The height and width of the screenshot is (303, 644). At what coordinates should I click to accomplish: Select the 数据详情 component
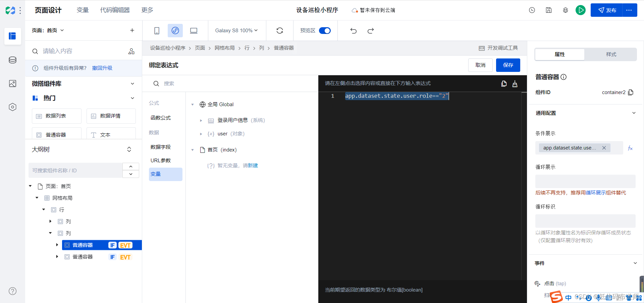[111, 116]
